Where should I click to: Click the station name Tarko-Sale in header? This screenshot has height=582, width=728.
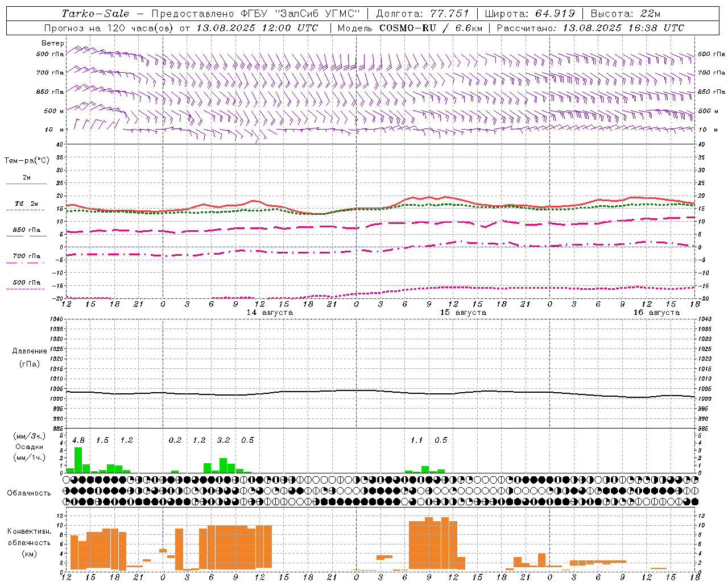coord(96,14)
